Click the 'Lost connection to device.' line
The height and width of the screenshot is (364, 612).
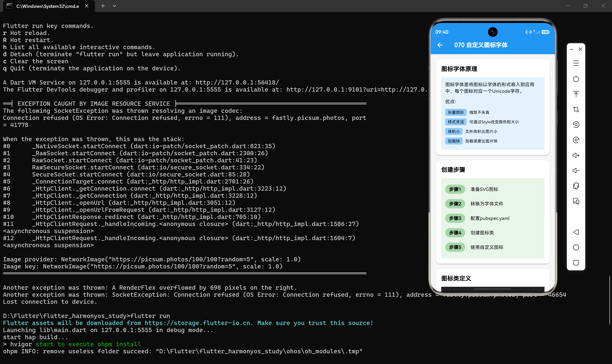point(50,302)
